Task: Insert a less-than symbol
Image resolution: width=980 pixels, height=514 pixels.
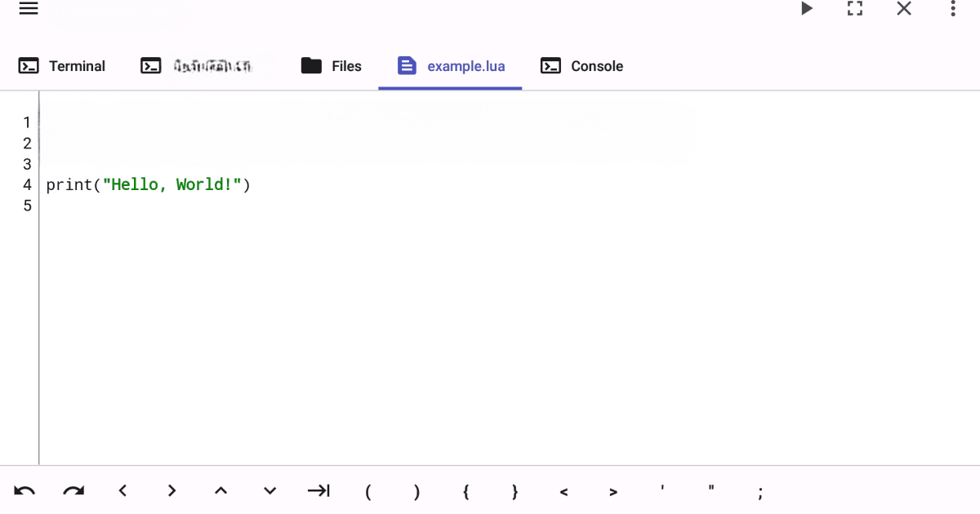Action: point(563,491)
